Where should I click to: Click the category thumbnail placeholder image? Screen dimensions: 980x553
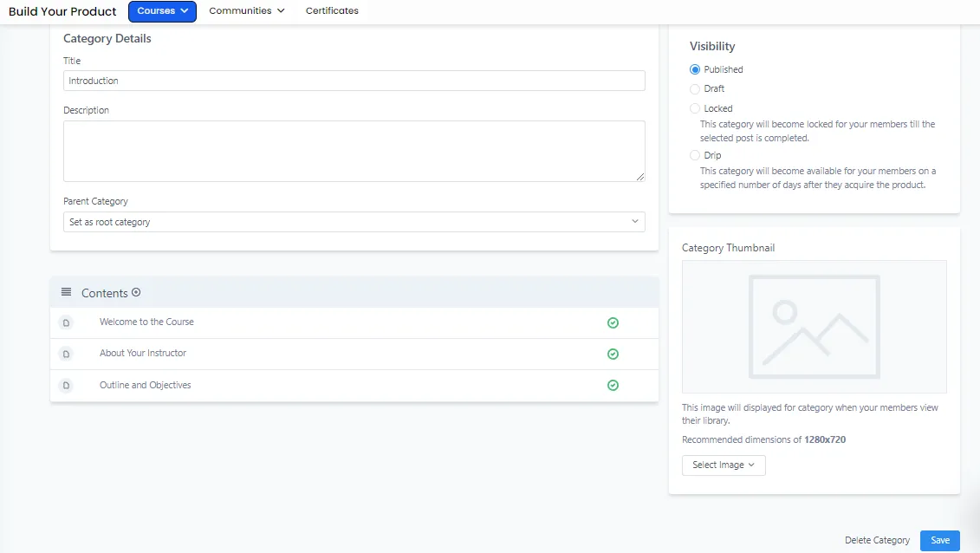[814, 327]
